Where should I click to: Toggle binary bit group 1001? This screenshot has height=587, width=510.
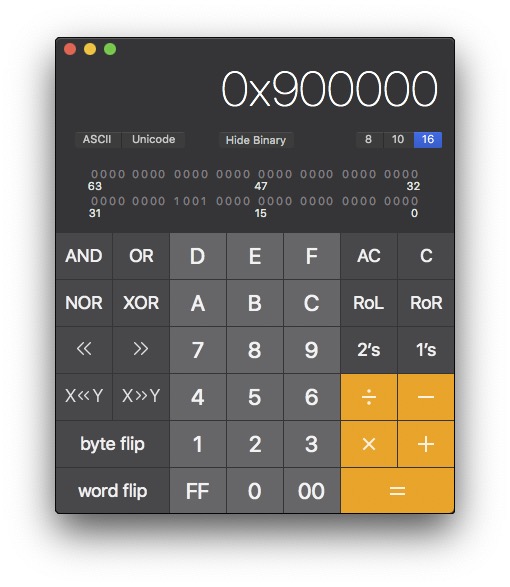190,201
